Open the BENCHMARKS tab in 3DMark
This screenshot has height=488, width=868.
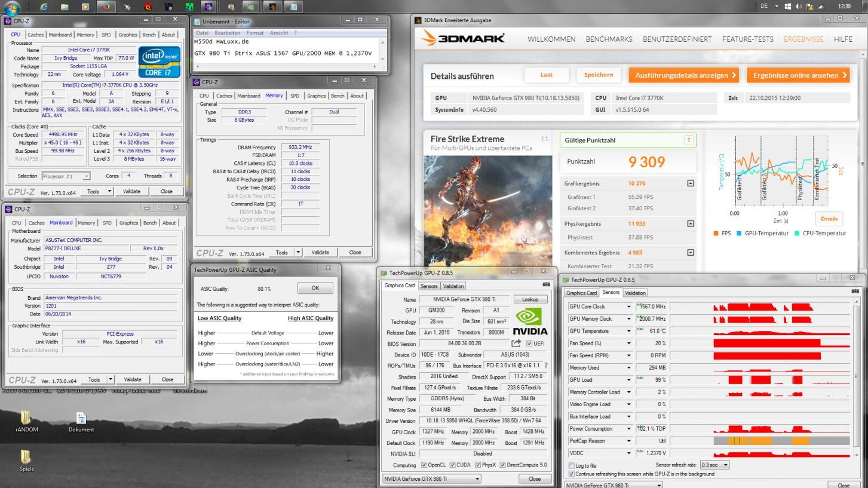tap(609, 39)
